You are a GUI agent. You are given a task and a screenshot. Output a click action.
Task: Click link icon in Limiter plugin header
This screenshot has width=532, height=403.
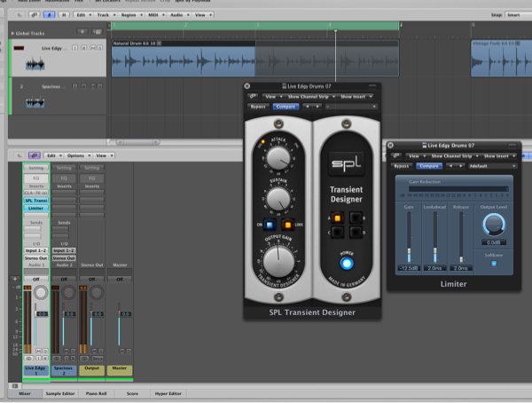coord(395,156)
